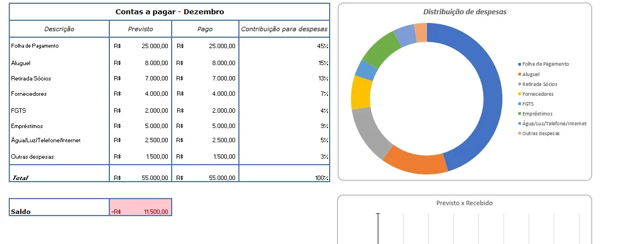Select the Pago value for Água/Luz/Telefone/Internet
Viewport: 644px width, 244px height.
(x=206, y=141)
